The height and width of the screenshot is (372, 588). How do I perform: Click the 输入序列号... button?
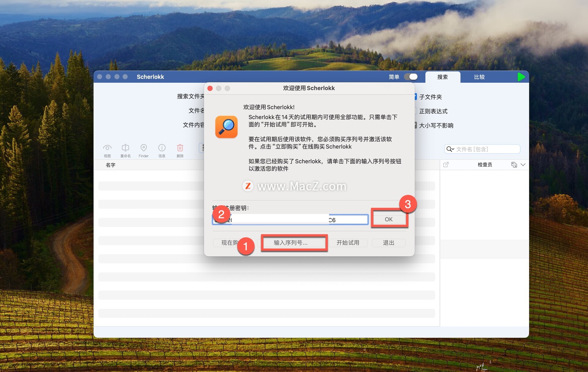(x=291, y=243)
